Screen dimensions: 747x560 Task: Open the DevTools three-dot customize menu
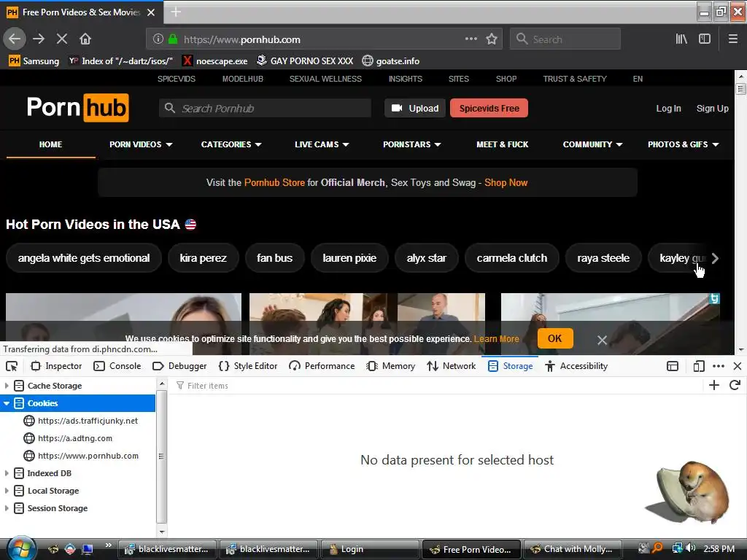click(x=719, y=366)
